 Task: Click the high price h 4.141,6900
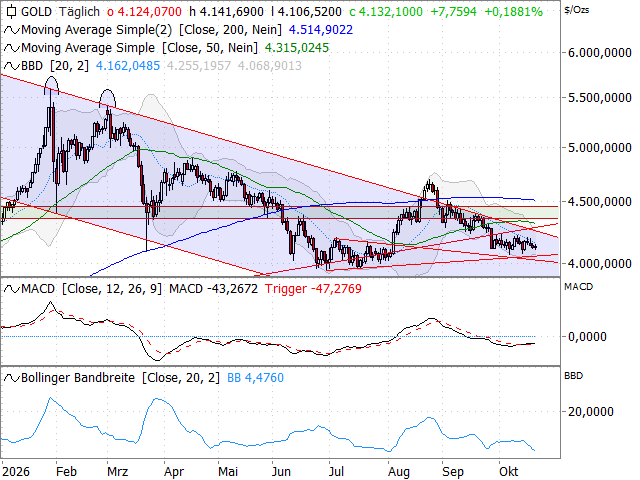pos(227,12)
